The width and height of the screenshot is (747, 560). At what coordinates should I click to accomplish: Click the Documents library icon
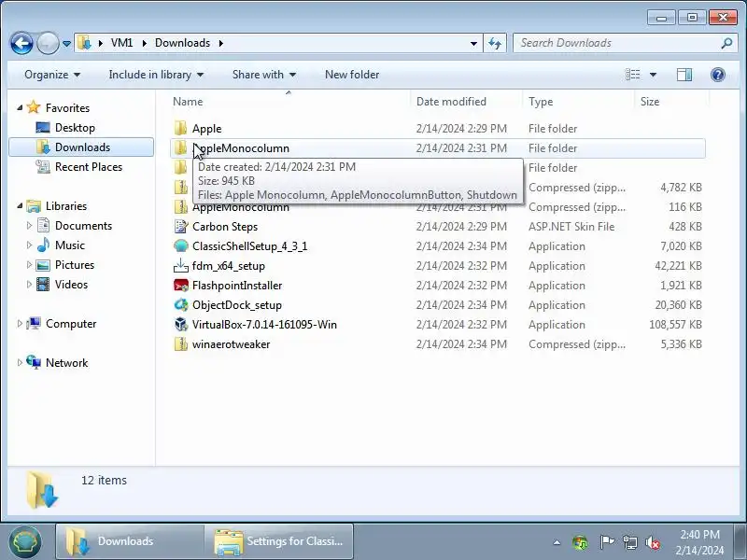(x=43, y=225)
